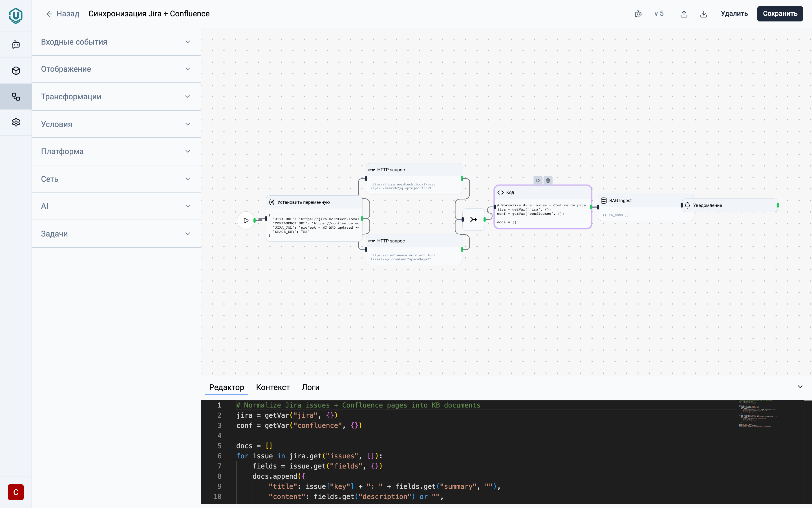Viewport: 812px width, 508px height.
Task: Run the Код node with play button
Action: 538,180
